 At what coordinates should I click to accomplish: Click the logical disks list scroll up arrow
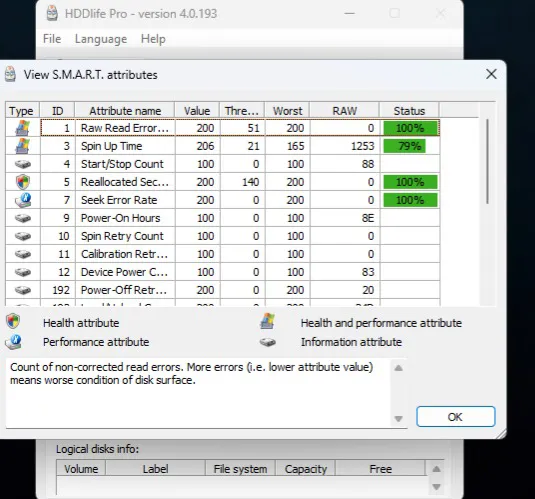point(436,469)
